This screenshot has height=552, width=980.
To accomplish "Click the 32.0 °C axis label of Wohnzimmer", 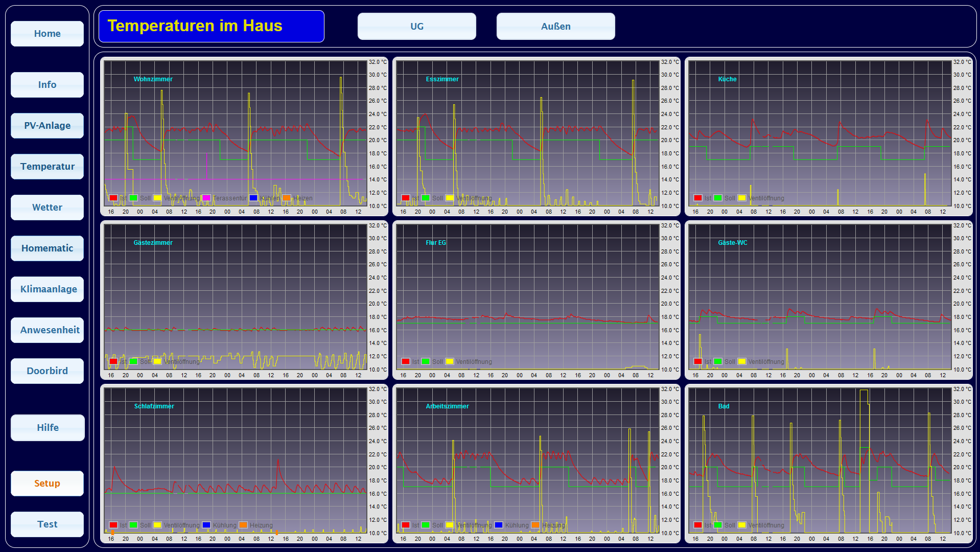I will click(378, 62).
